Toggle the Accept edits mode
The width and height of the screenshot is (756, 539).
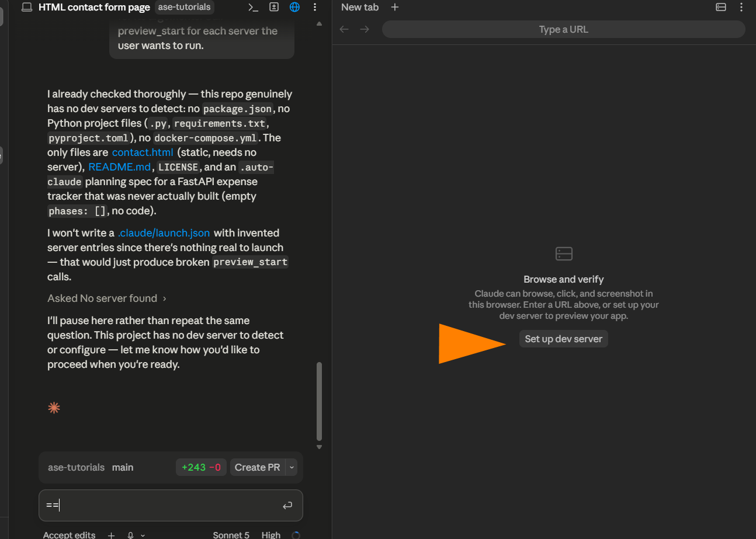coord(69,535)
